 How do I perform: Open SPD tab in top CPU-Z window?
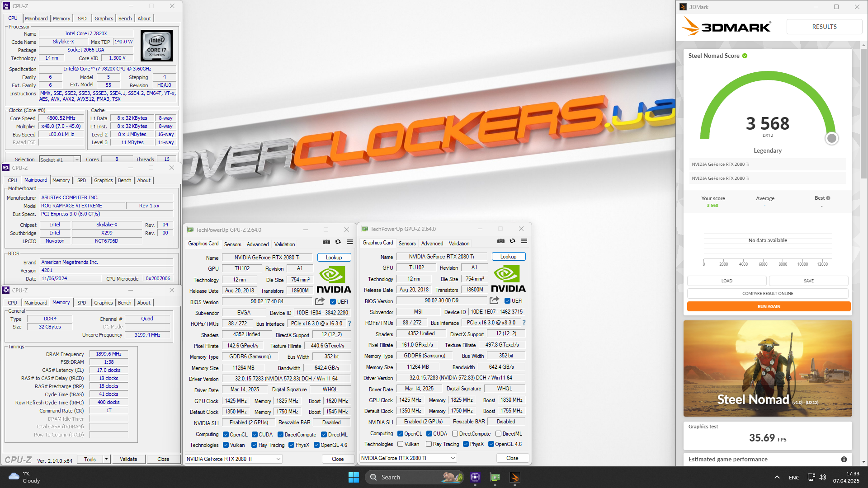[82, 19]
